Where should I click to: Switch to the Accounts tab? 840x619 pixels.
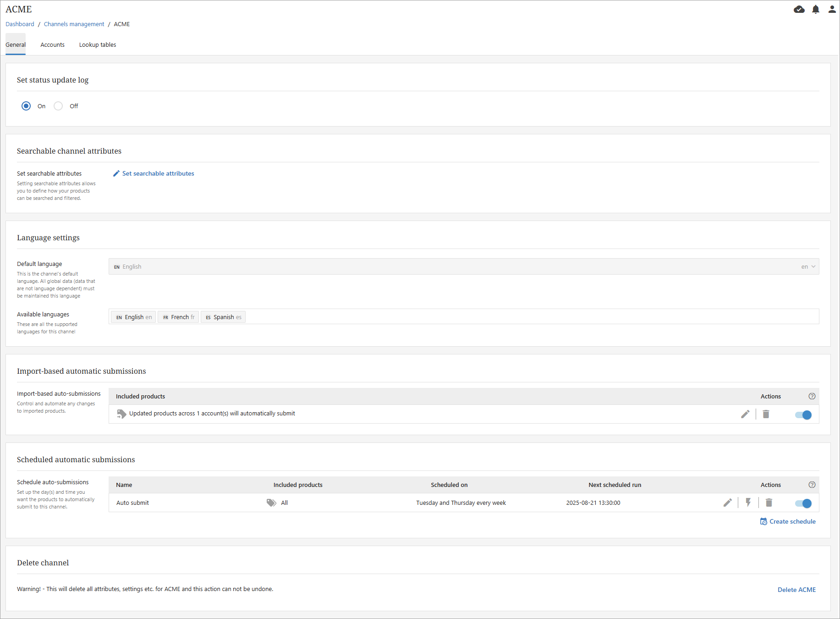[52, 45]
